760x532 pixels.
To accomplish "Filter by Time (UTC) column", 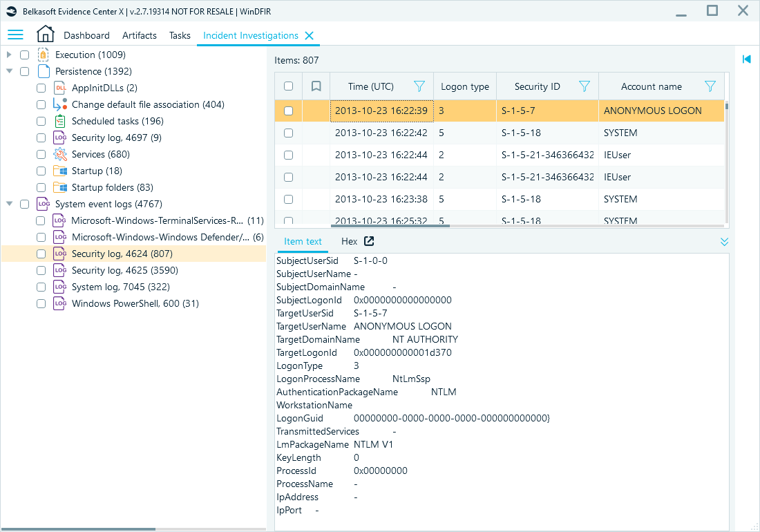I will tap(419, 86).
